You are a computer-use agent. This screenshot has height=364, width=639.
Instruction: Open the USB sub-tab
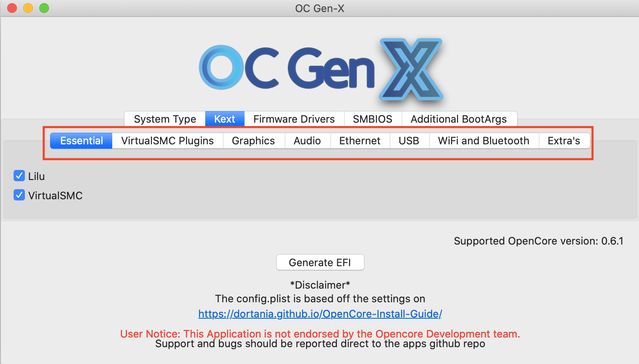[409, 141]
